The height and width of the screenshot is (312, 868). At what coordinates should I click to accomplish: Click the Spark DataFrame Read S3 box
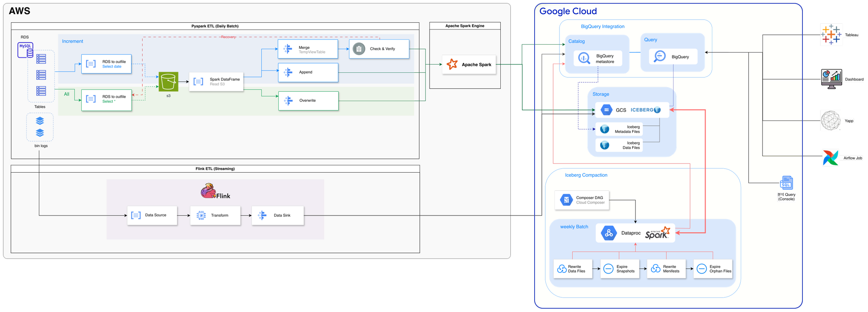pos(216,82)
